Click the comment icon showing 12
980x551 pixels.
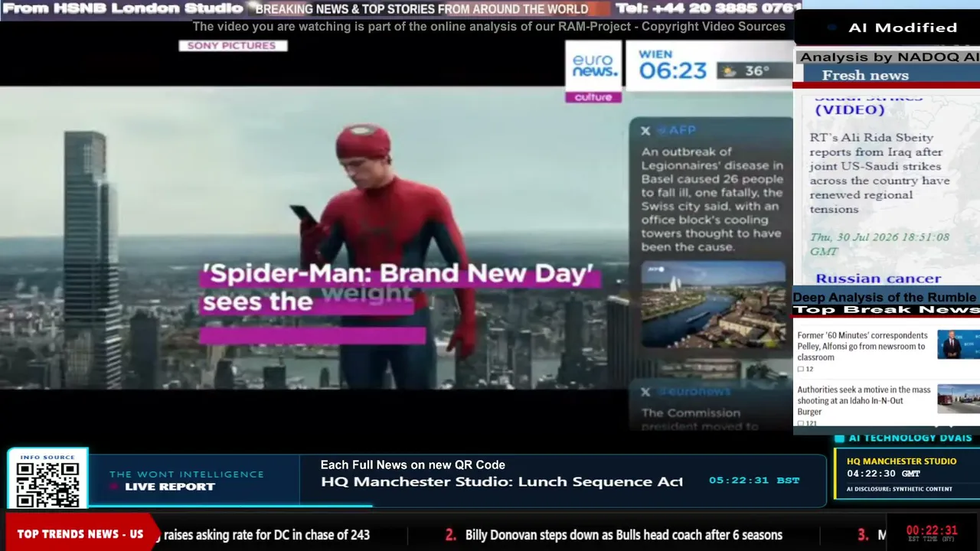801,369
